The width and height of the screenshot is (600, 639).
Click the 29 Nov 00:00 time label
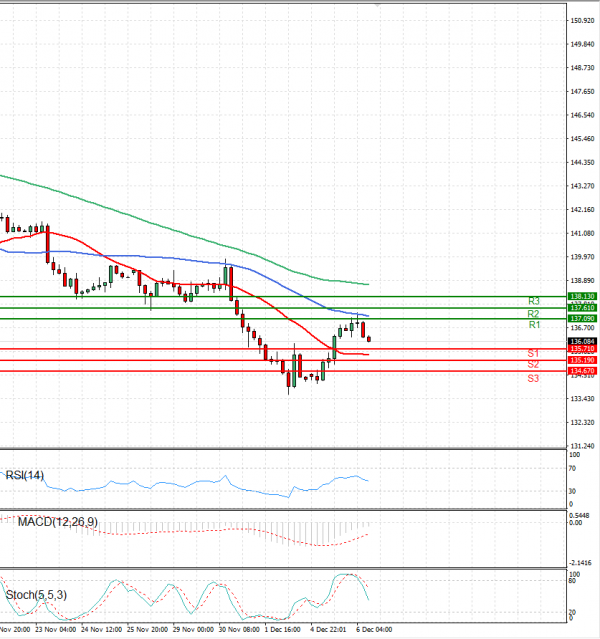pyautogui.click(x=193, y=629)
